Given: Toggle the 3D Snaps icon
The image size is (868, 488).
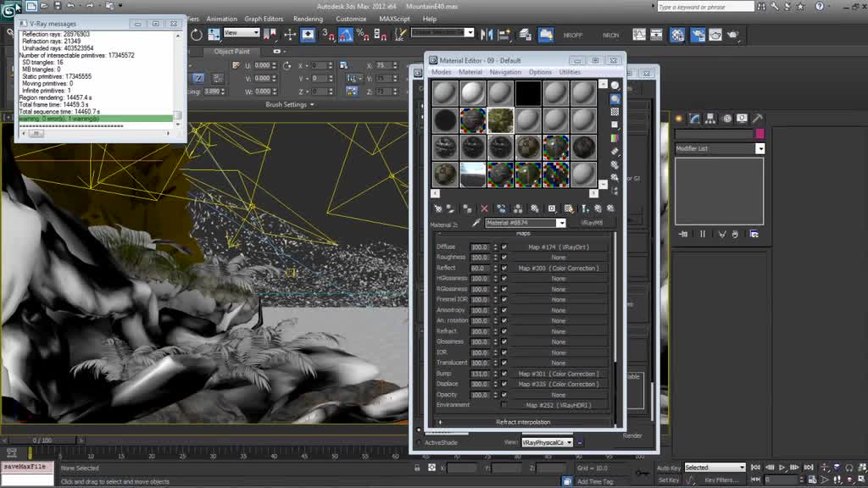Looking at the screenshot, I should tap(328, 35).
